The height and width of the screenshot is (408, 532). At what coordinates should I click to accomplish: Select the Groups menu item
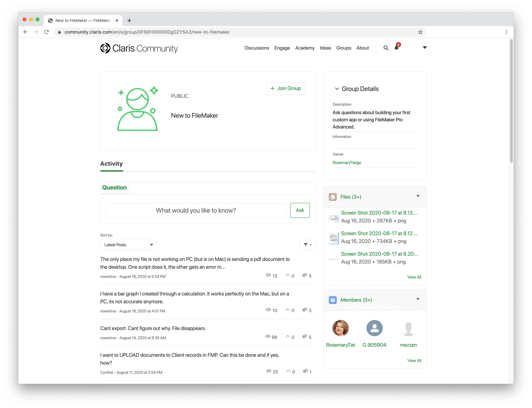(343, 48)
